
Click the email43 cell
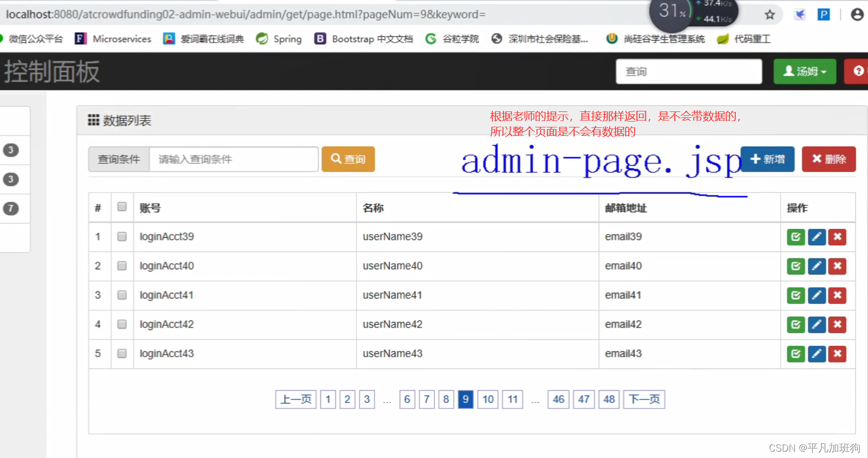pyautogui.click(x=689, y=354)
